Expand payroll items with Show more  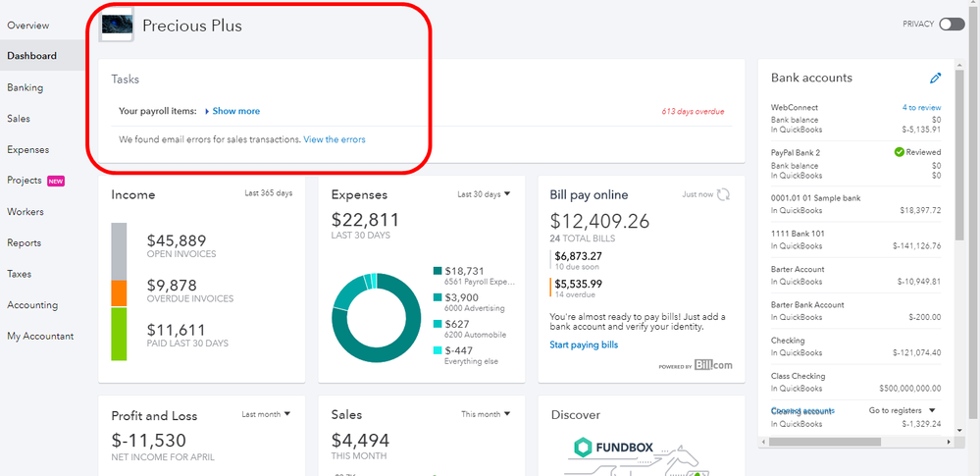click(x=235, y=111)
